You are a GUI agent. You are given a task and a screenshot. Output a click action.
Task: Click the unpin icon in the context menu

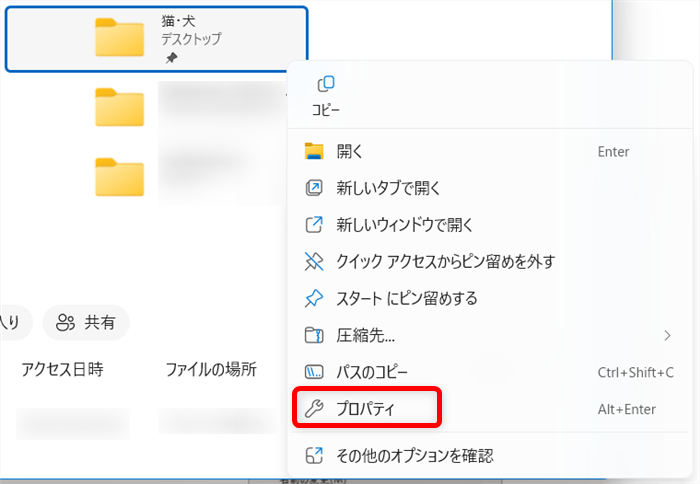(x=314, y=261)
